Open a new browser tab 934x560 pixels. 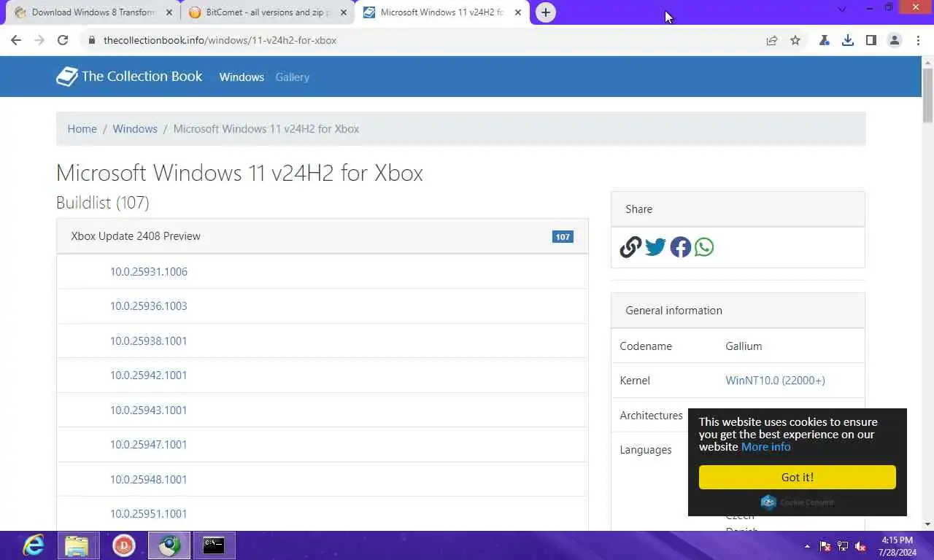point(546,12)
